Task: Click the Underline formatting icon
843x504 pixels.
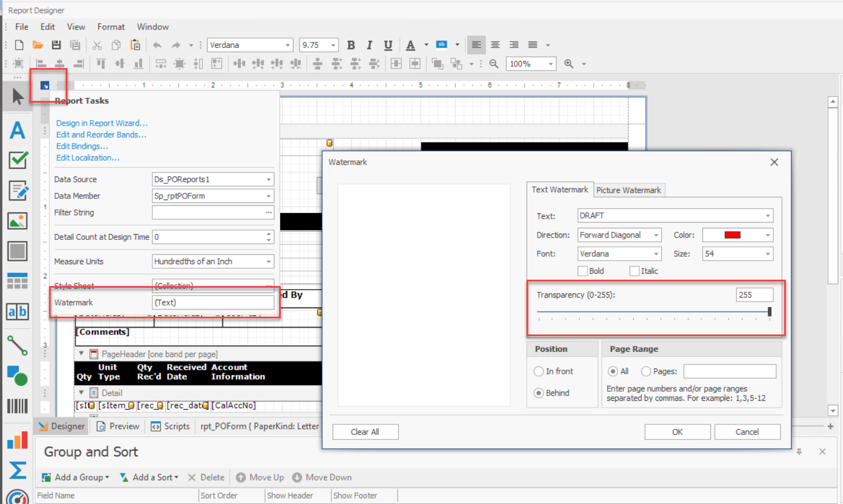Action: [x=388, y=45]
